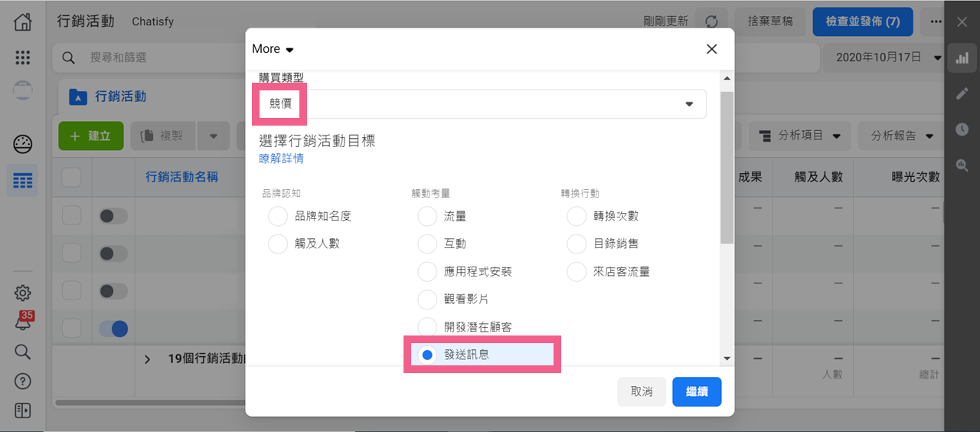
Task: Select the campaigns table icon in sidebar
Action: pos(23,181)
